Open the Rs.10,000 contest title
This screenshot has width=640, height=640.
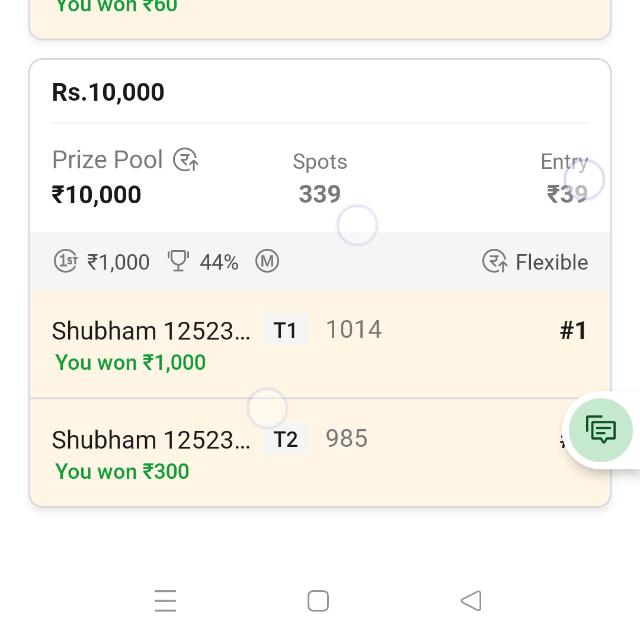(x=108, y=92)
